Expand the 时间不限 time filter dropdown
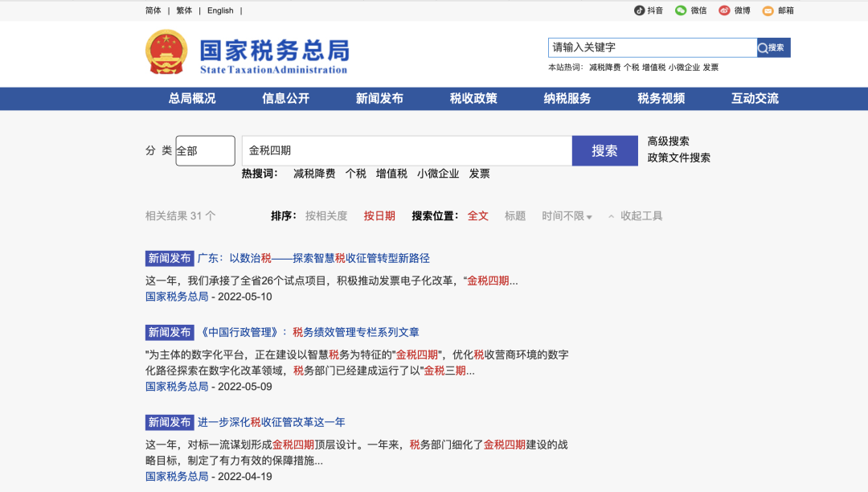 coord(563,215)
